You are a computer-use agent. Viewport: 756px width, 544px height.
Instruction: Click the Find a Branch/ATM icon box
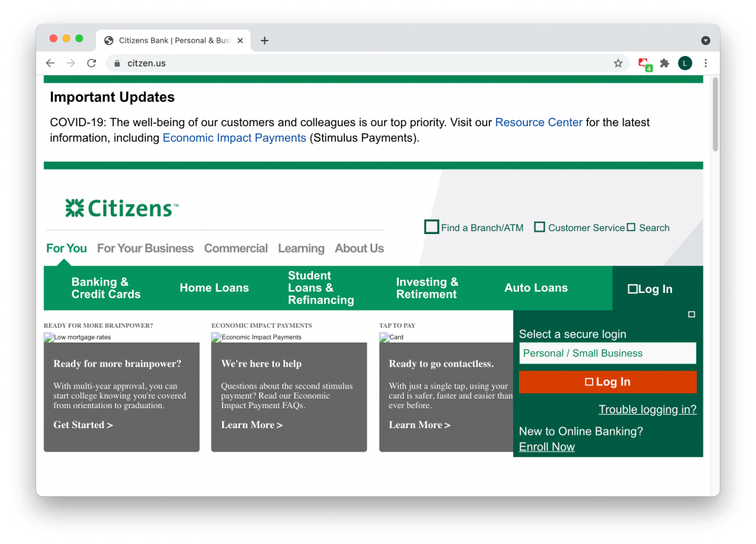pos(431,227)
